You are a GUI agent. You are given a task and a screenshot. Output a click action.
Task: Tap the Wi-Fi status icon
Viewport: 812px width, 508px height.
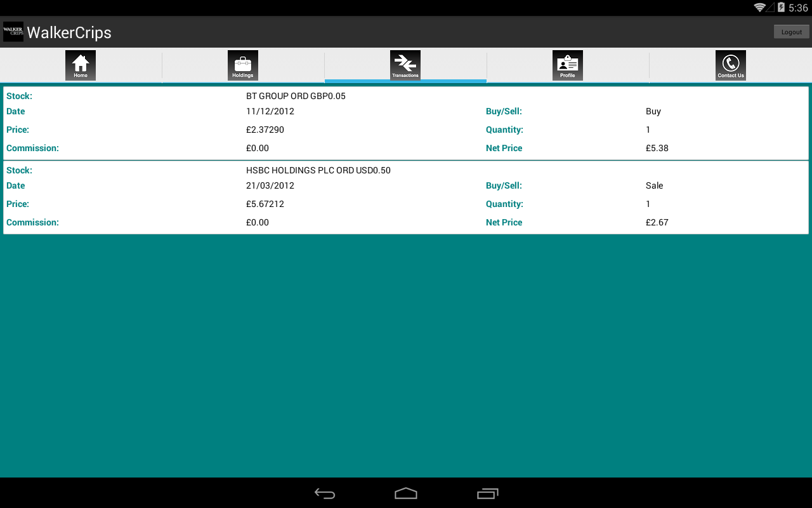[759, 8]
